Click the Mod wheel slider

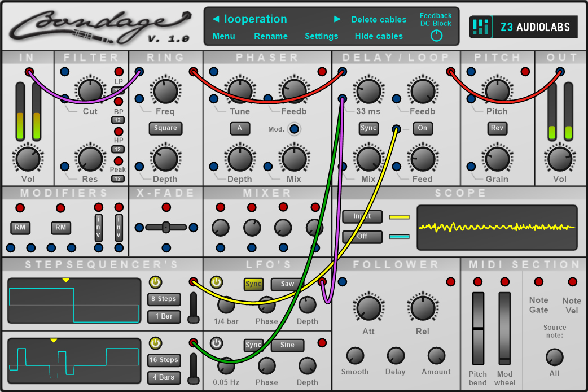tap(504, 329)
